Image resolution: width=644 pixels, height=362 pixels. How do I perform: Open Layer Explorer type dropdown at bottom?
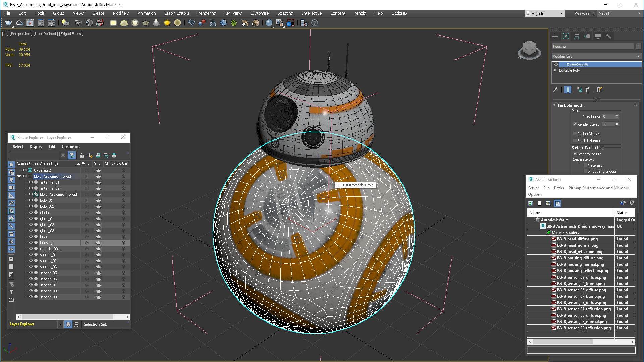(60, 324)
